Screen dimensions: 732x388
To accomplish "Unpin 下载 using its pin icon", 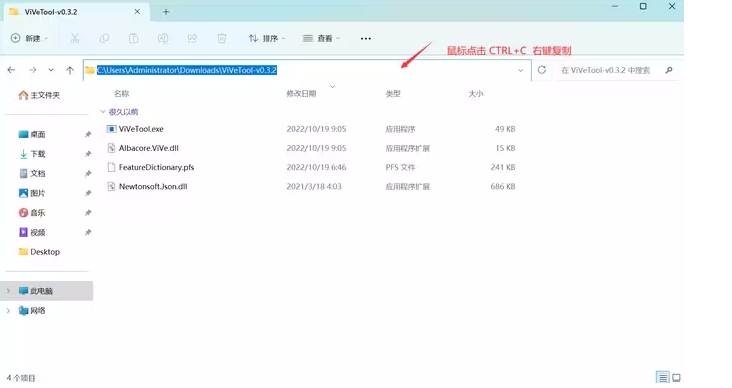I will click(x=88, y=154).
